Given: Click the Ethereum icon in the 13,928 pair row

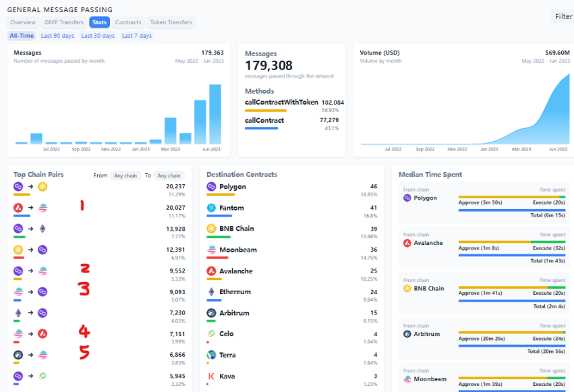Looking at the screenshot, I should click(x=42, y=229).
